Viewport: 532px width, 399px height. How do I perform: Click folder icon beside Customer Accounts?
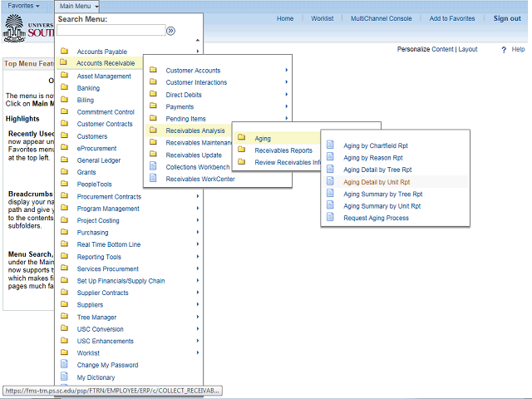[153, 71]
